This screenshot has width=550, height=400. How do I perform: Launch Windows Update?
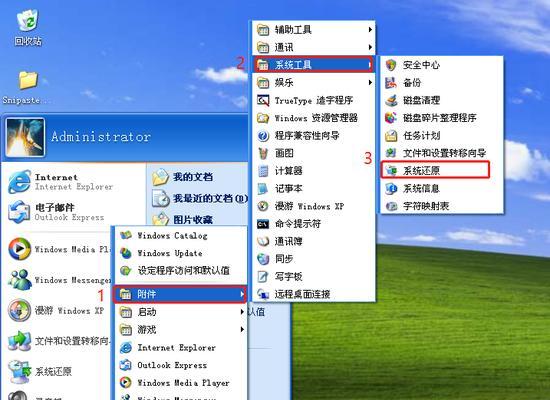tap(181, 253)
